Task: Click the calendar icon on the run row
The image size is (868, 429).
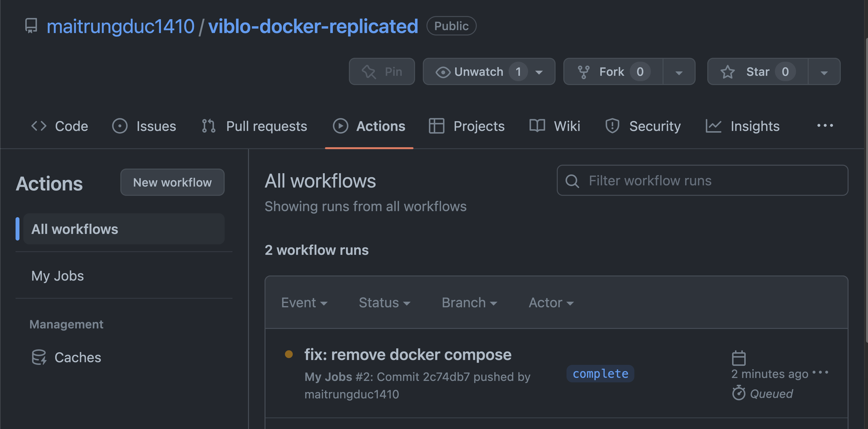Action: [x=739, y=358]
